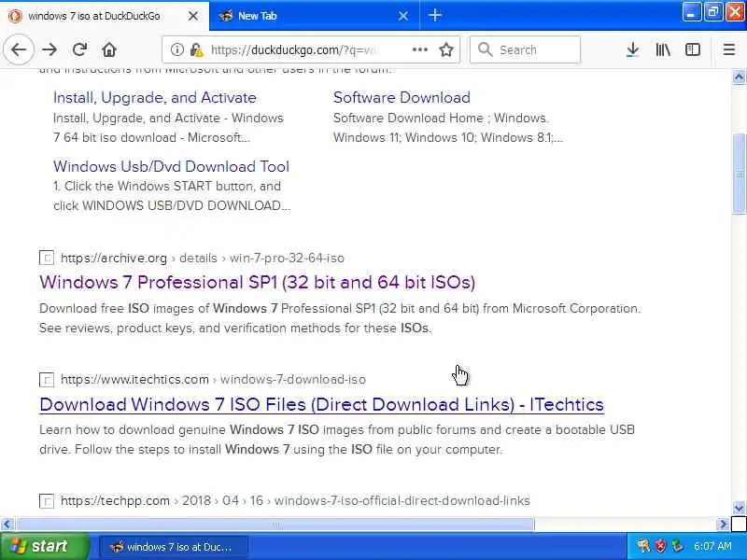Focus the toolbar Search field
Image resolution: width=747 pixels, height=560 pixels.
point(525,49)
